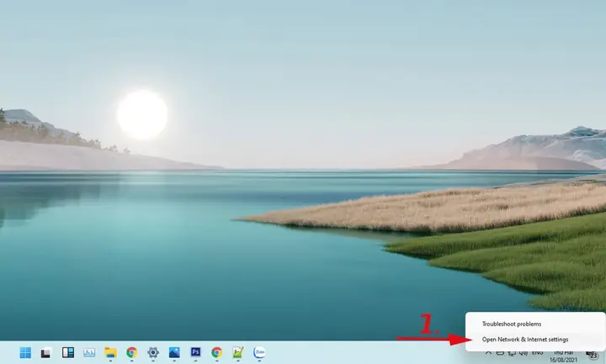
Task: Open the Chrome icon right of Photoshop
Action: [217, 352]
